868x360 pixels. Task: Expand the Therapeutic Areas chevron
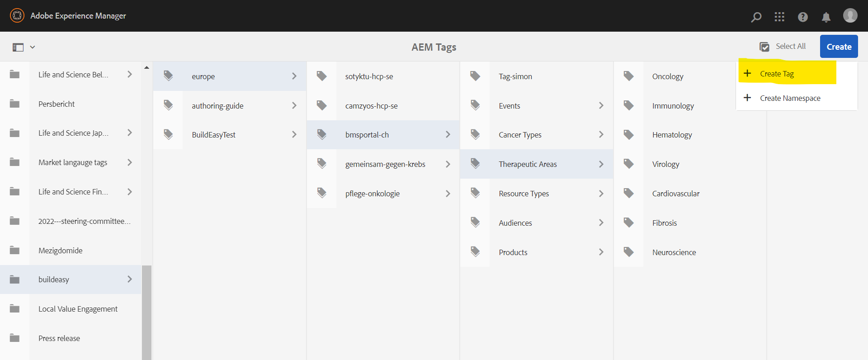pyautogui.click(x=601, y=164)
